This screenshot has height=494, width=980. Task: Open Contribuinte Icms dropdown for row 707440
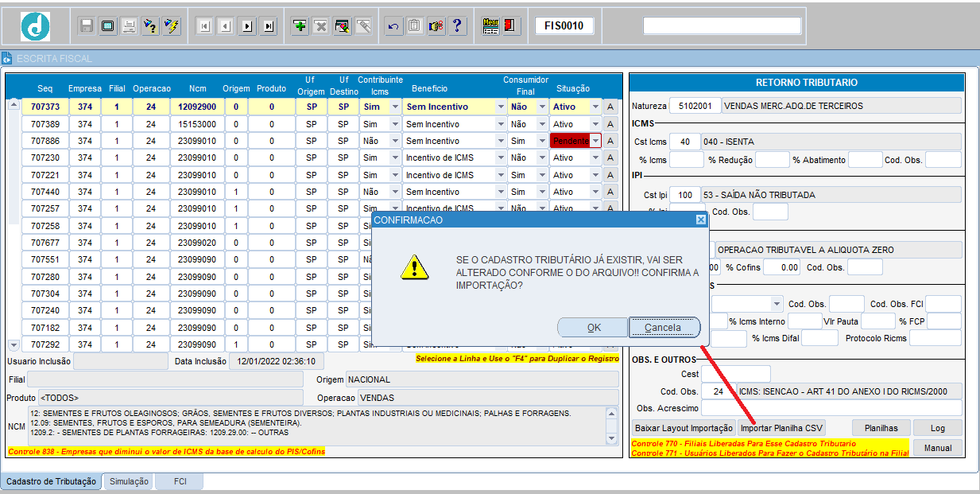(x=395, y=192)
